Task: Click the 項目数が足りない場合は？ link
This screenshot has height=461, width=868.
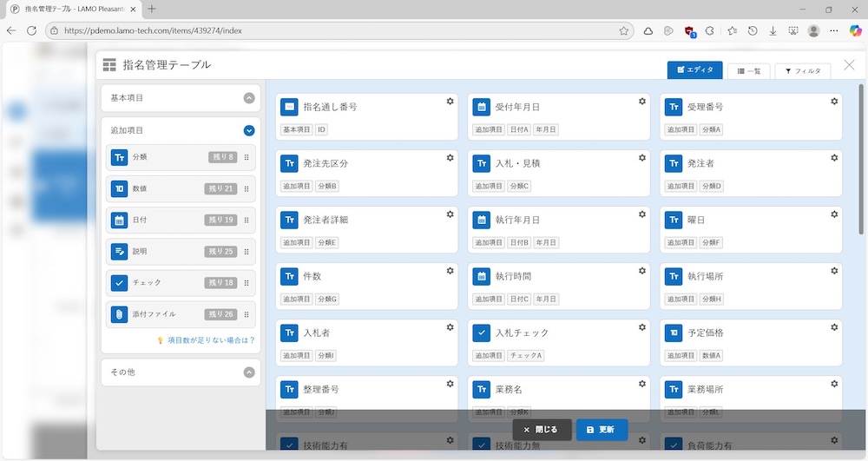Action: (211, 340)
